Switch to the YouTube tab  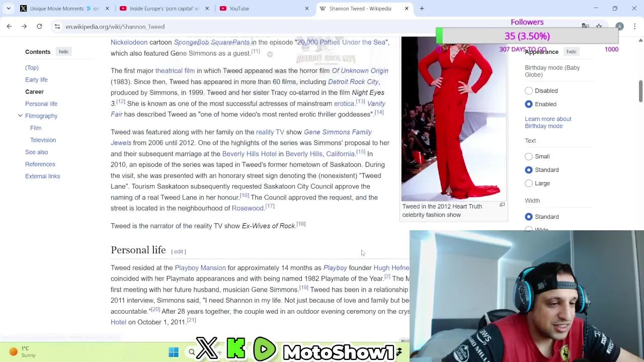pos(263,9)
